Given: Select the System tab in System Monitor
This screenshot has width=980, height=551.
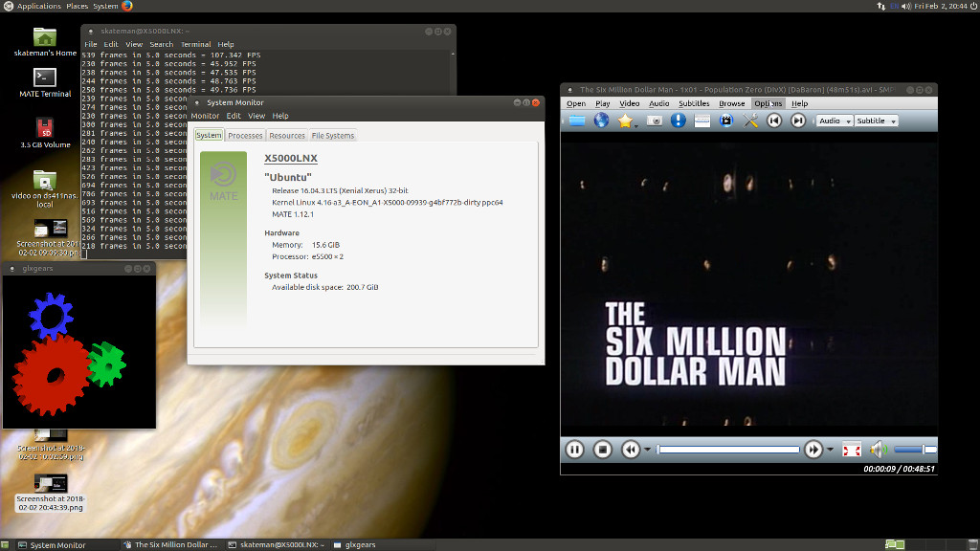Looking at the screenshot, I should tap(209, 135).
